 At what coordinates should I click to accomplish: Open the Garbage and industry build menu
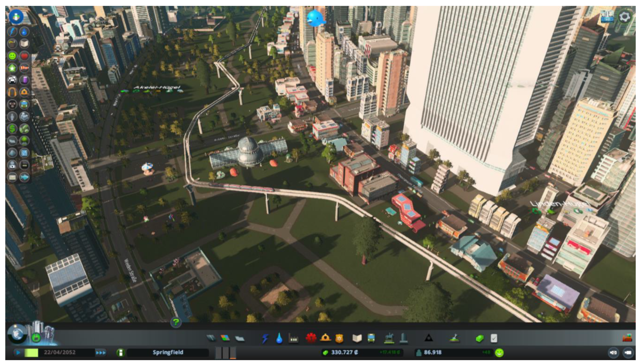pyautogui.click(x=293, y=339)
